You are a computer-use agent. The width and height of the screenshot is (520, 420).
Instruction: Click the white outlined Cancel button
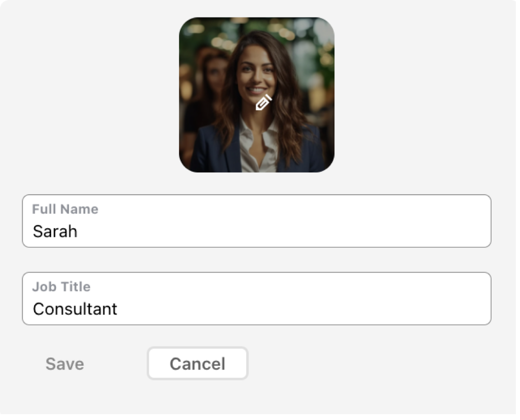198,363
